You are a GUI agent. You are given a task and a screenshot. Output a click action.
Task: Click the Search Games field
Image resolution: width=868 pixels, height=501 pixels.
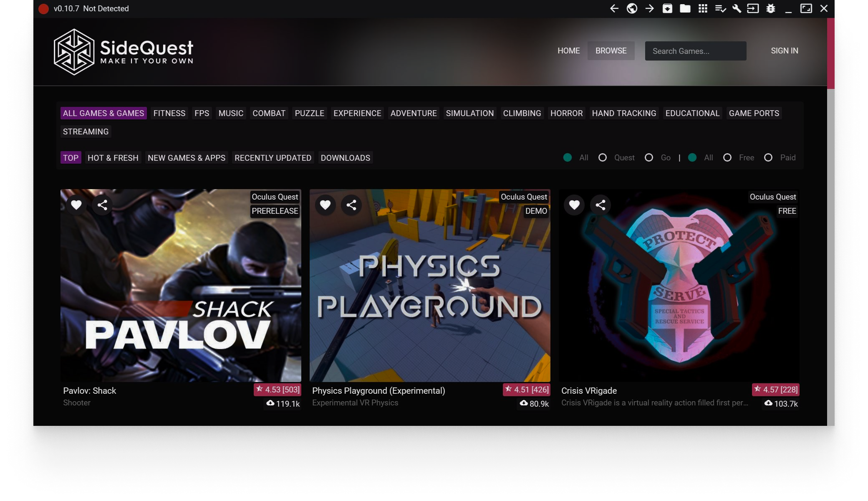(696, 51)
